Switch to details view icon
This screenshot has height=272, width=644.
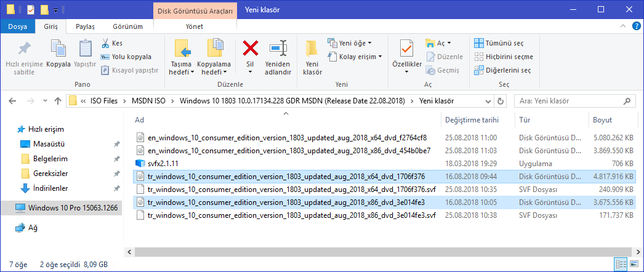(x=620, y=263)
